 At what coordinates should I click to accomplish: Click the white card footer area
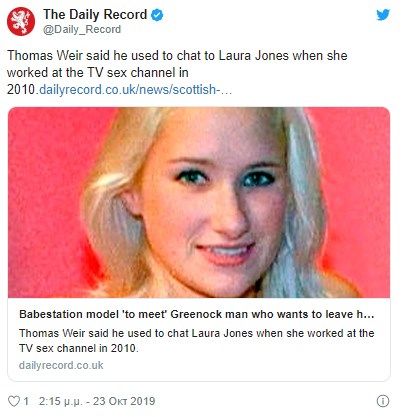point(199,339)
